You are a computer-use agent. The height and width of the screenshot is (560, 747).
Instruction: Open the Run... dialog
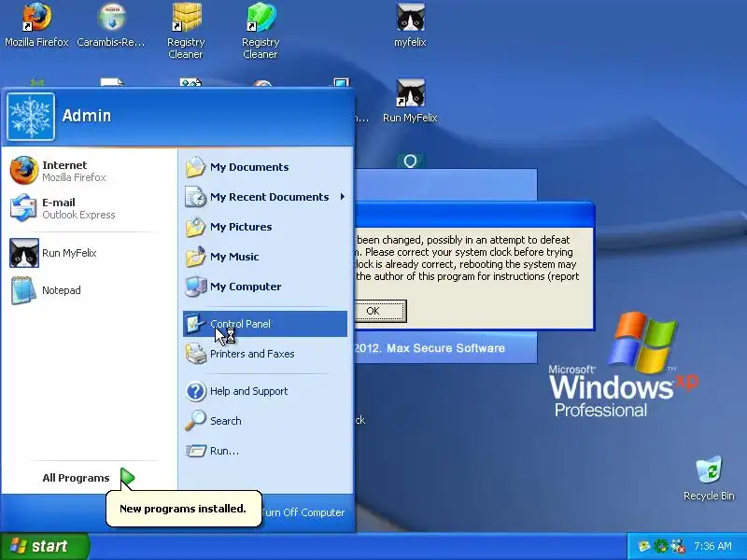265,451
